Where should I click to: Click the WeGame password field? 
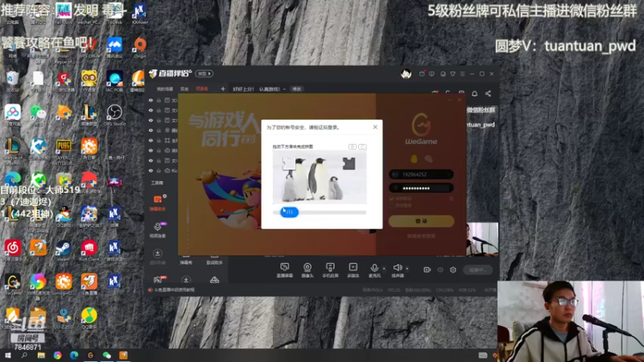421,188
